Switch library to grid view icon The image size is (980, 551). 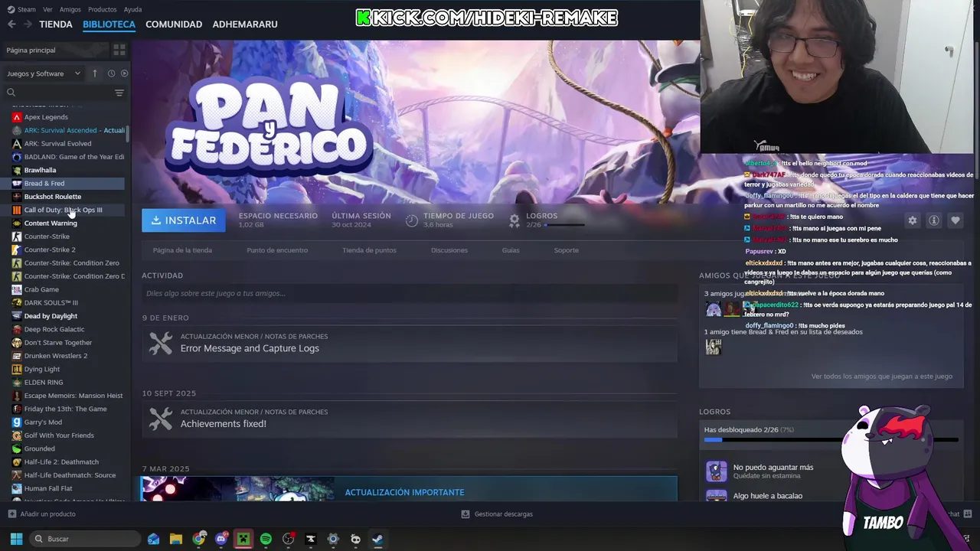click(119, 50)
